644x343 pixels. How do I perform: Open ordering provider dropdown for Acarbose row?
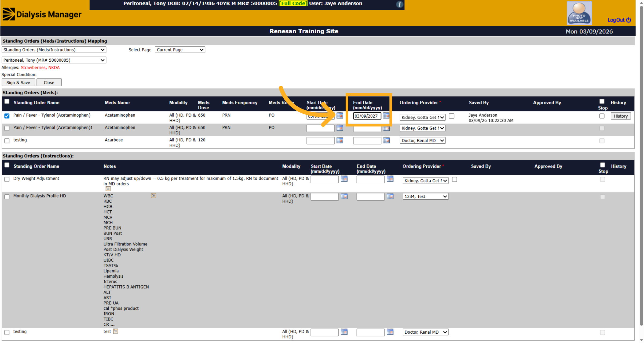pos(423,140)
